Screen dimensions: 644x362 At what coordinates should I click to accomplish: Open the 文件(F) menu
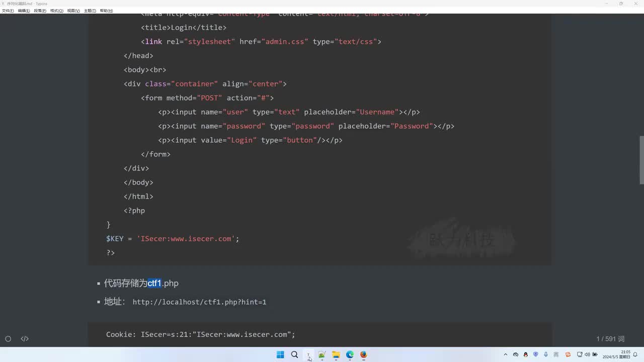(x=8, y=11)
